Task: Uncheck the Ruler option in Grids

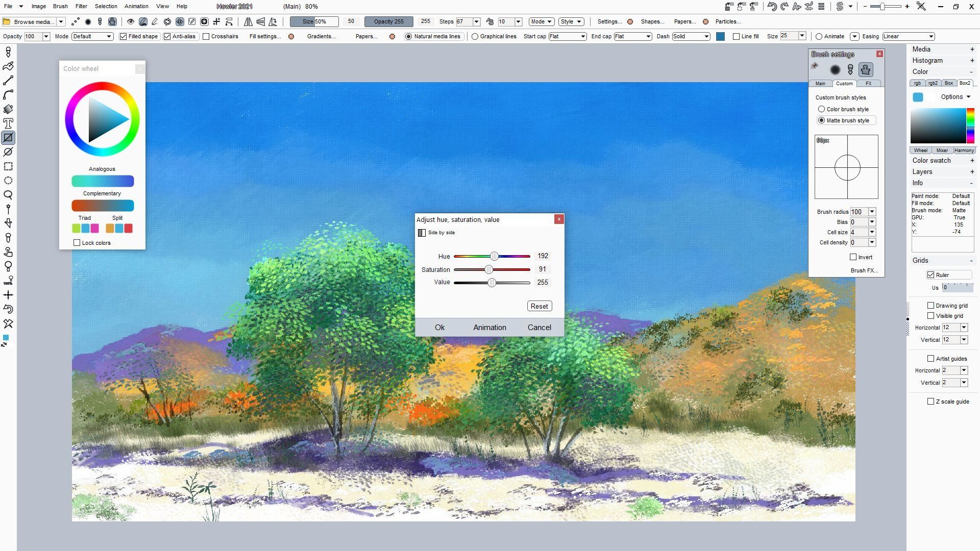Action: click(931, 274)
